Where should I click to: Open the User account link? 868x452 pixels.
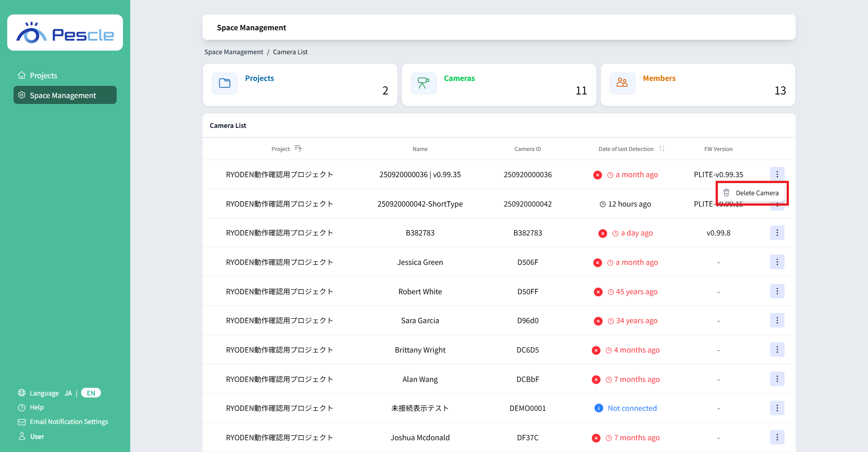click(37, 437)
